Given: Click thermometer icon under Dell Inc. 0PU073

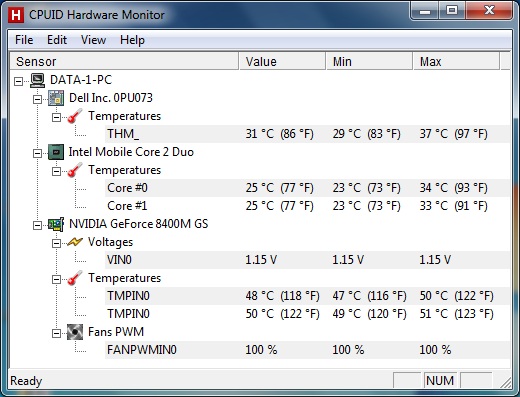Looking at the screenshot, I should [x=74, y=116].
